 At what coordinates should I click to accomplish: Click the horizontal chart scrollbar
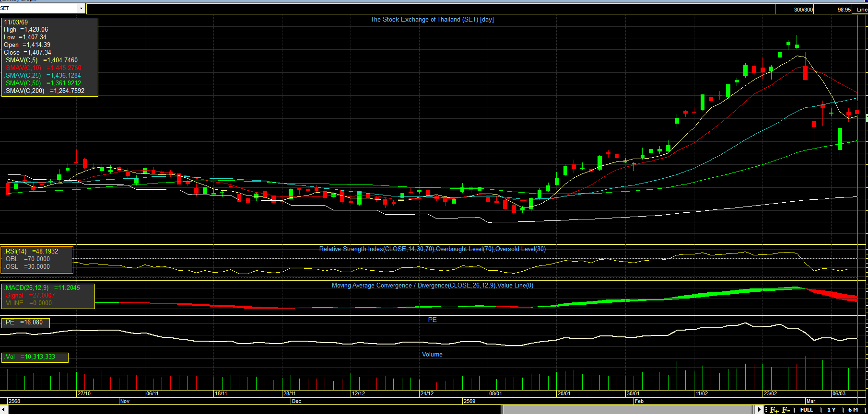628,410
